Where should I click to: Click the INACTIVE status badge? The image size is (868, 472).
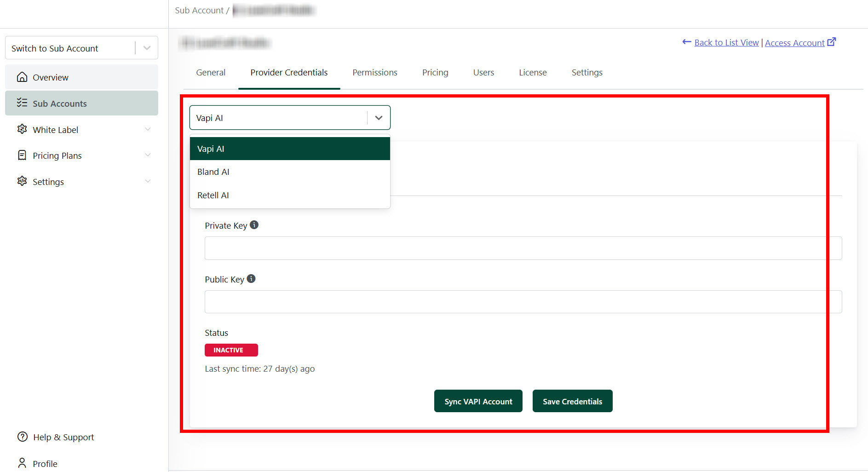tap(231, 350)
